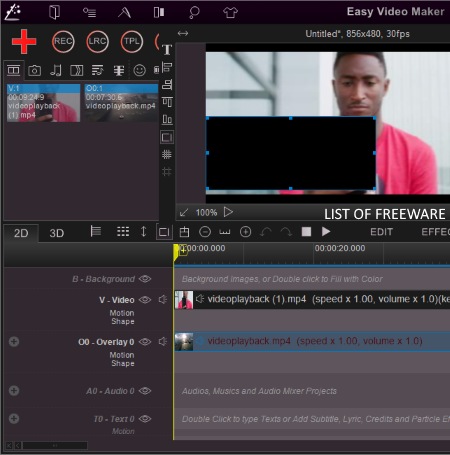Toggle visibility of O0 - Overlay 0 track
Image resolution: width=450 pixels, height=455 pixels.
point(145,342)
